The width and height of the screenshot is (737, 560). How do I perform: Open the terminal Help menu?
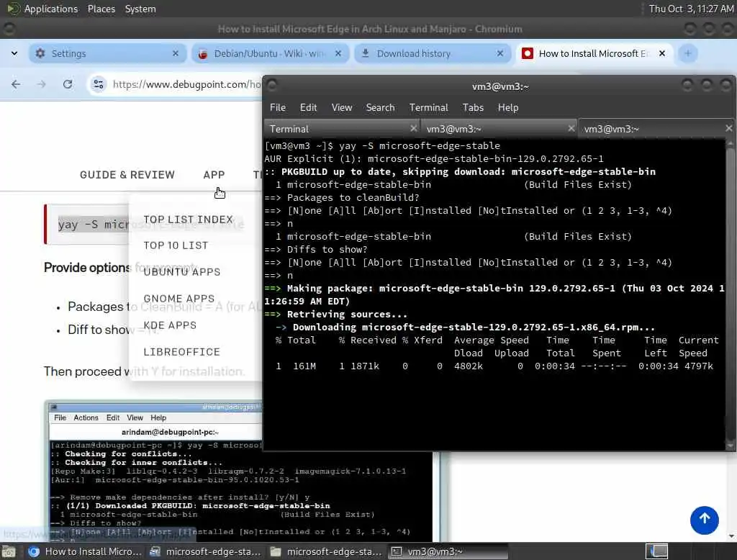point(508,108)
